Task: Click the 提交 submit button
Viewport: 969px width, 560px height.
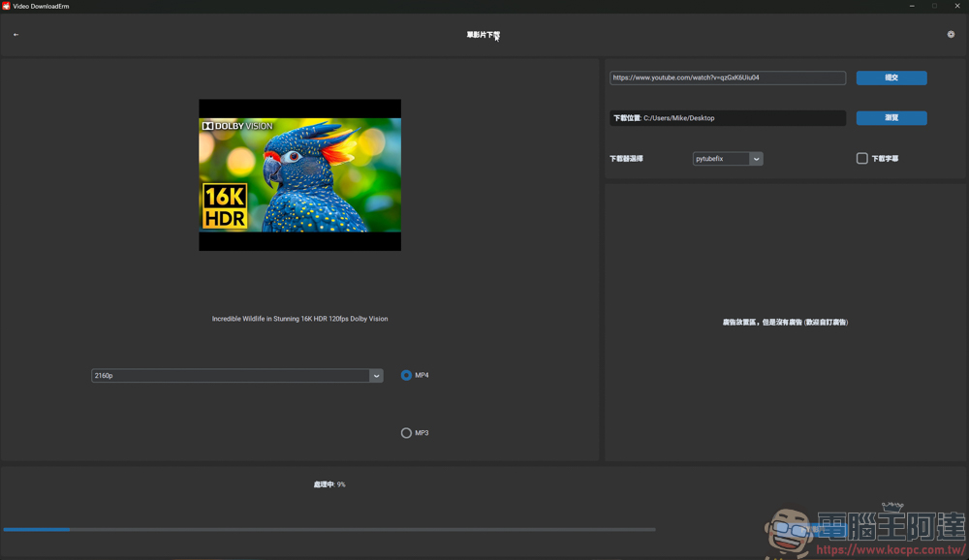Action: 891,78
